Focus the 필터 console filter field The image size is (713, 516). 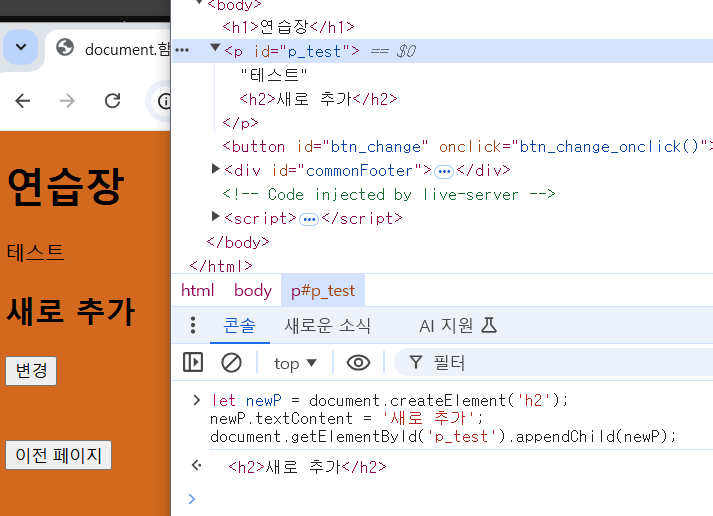[553, 362]
